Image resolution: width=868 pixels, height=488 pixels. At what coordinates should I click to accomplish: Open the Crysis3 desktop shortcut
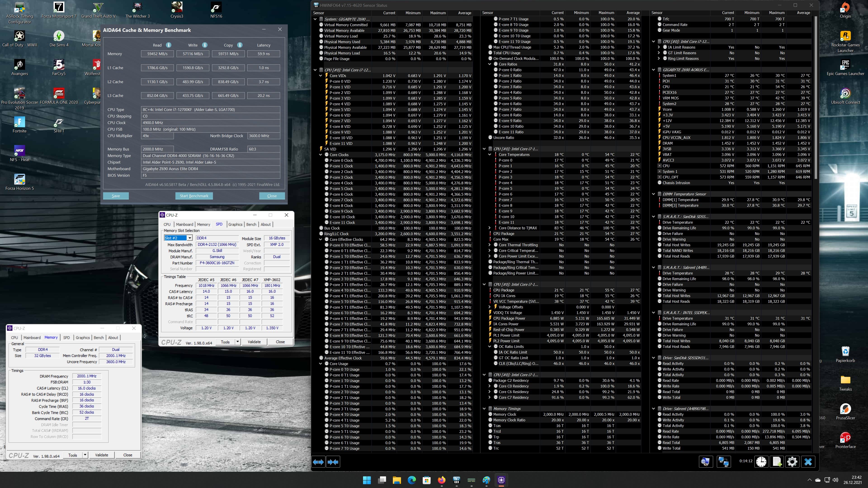[x=177, y=10]
